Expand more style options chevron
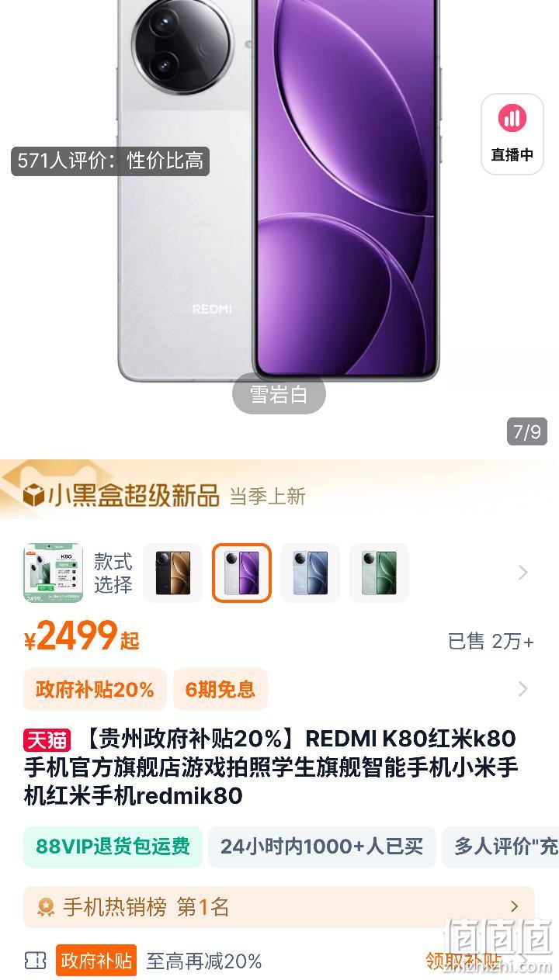This screenshot has width=559, height=980. (x=523, y=573)
